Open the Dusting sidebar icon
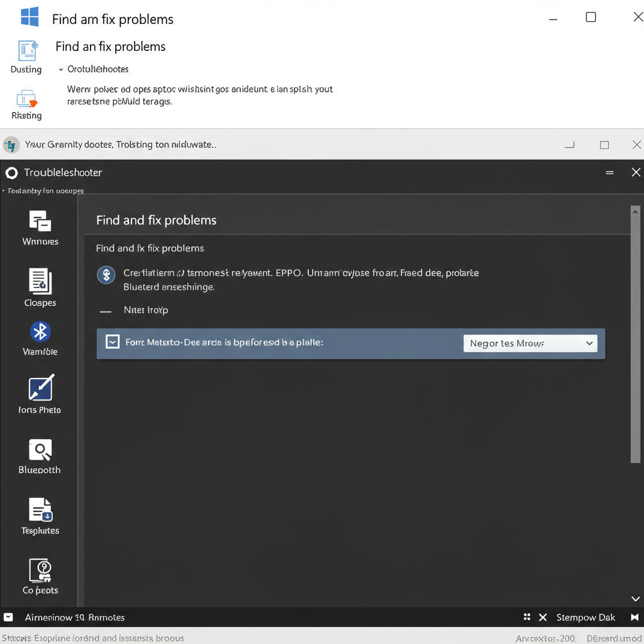The height and width of the screenshot is (644, 644). tap(27, 51)
